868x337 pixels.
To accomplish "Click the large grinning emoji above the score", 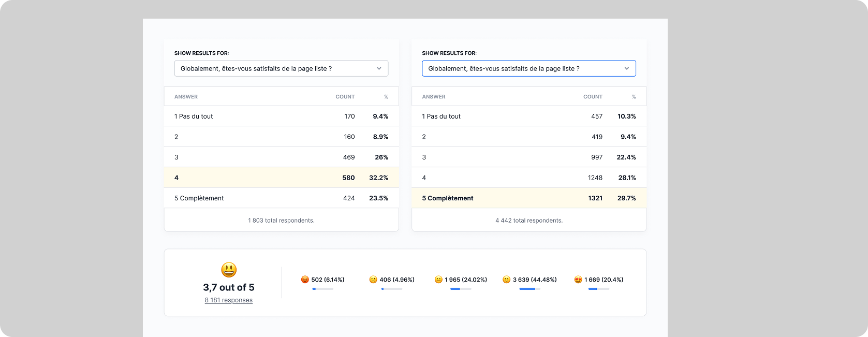I will tap(229, 270).
